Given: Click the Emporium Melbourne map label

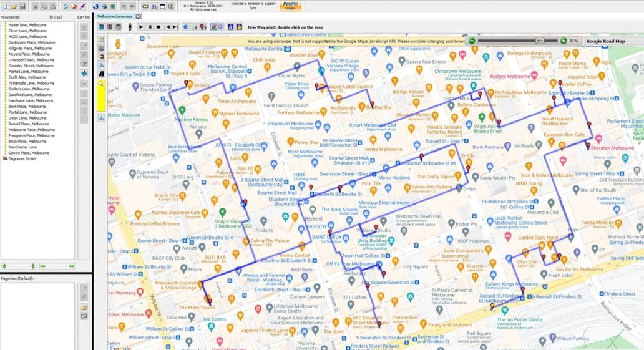Looking at the screenshot, I should click(x=290, y=124).
